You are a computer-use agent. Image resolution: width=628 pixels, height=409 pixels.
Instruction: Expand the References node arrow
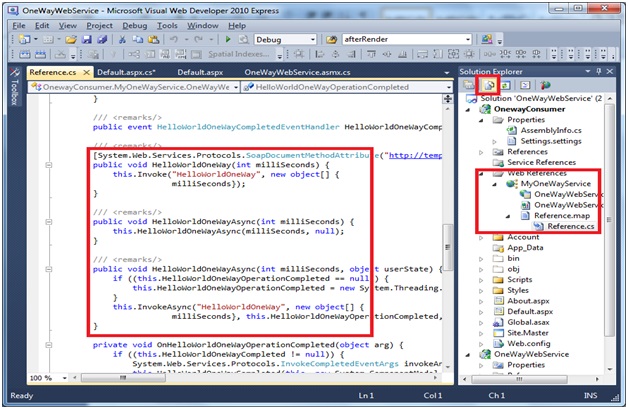click(x=481, y=152)
